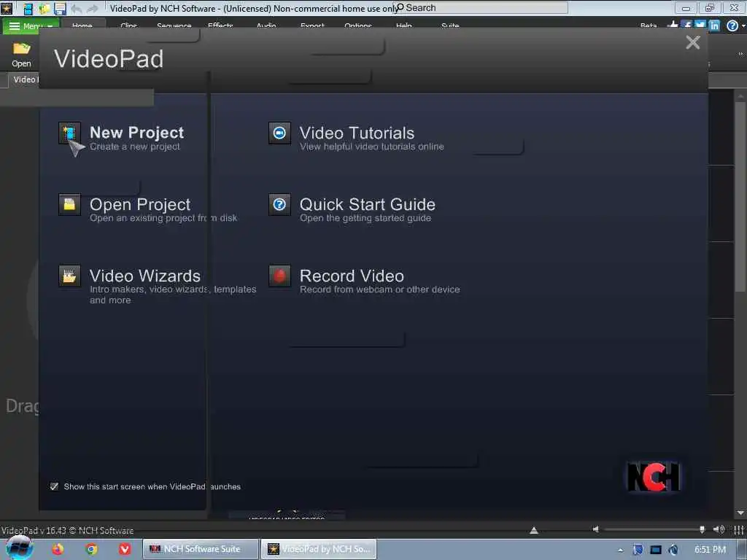Screen dimensions: 747x560
Task: Click the open file icon in quick-access bar
Action: [44, 9]
